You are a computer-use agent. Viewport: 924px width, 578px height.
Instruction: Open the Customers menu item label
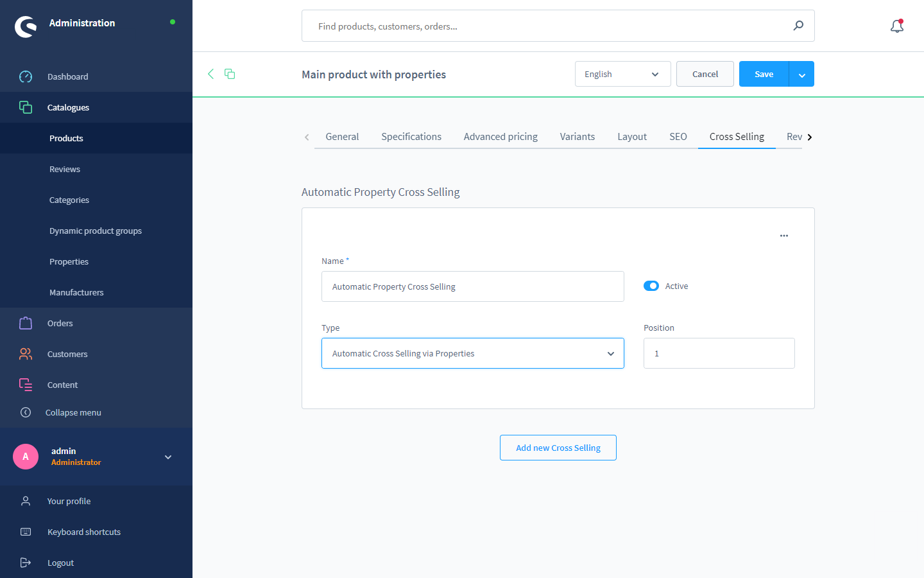click(x=67, y=354)
